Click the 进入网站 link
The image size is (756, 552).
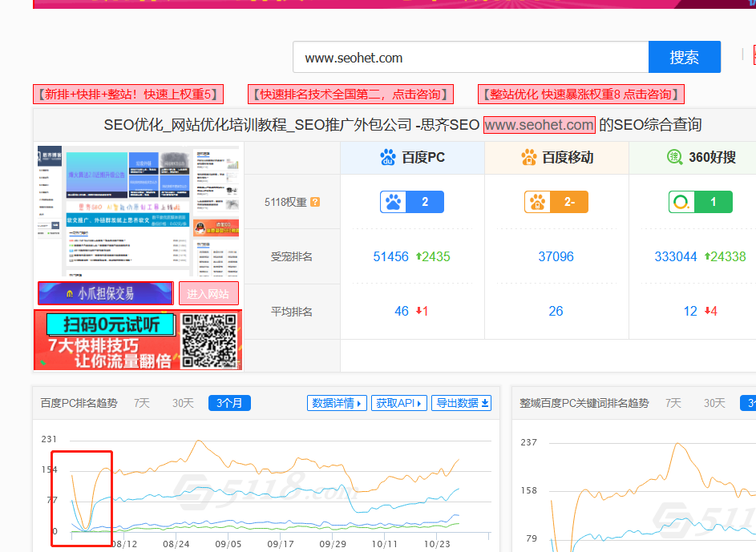coord(208,293)
